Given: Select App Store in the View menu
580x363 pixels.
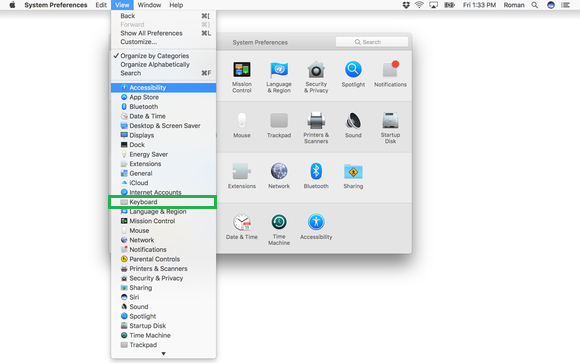Looking at the screenshot, I should click(x=163, y=97).
